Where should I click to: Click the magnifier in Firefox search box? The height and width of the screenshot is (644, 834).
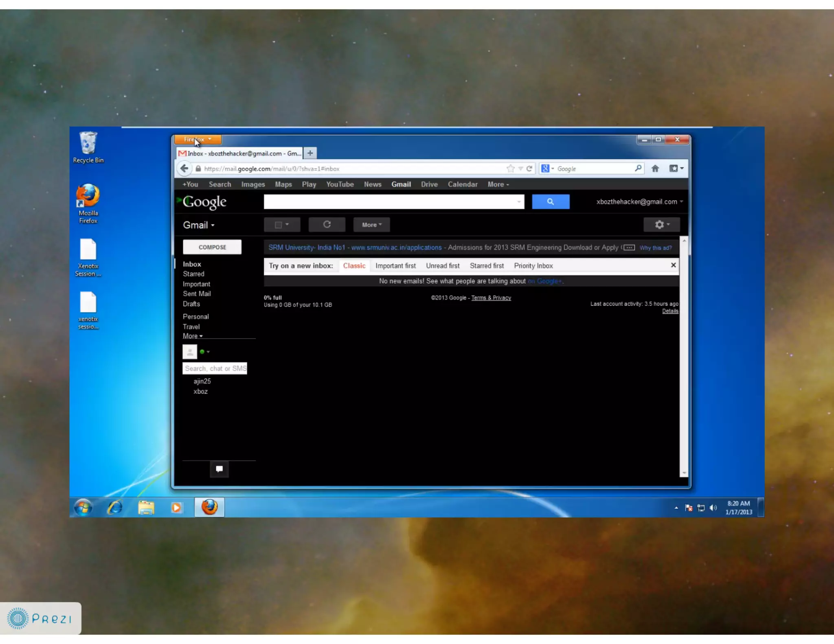click(x=638, y=168)
